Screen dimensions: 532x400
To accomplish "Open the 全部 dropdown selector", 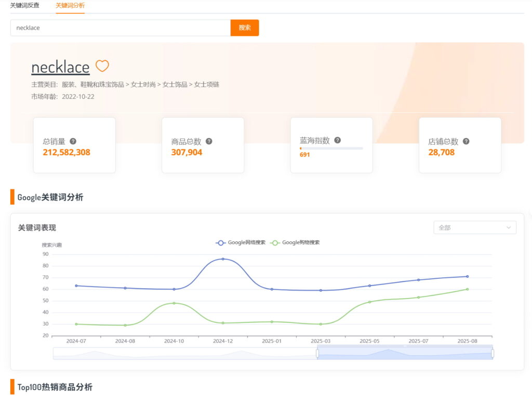I will coord(474,227).
